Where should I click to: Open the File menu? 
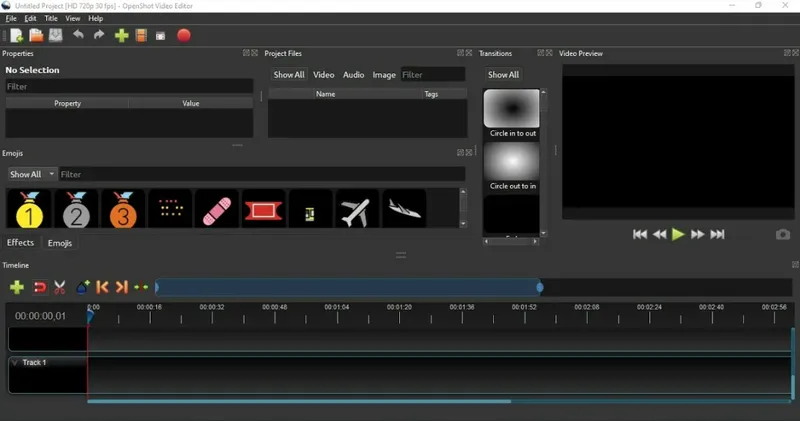tap(11, 18)
